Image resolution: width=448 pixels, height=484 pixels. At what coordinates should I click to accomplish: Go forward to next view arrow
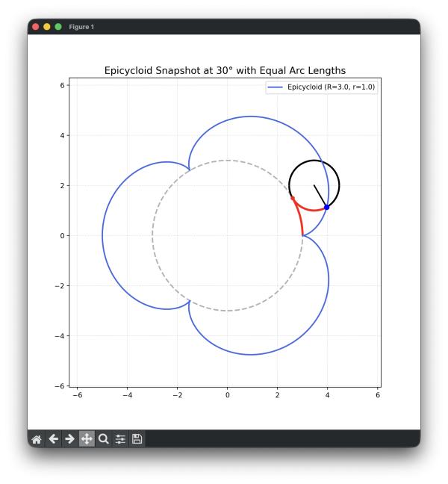coord(70,438)
